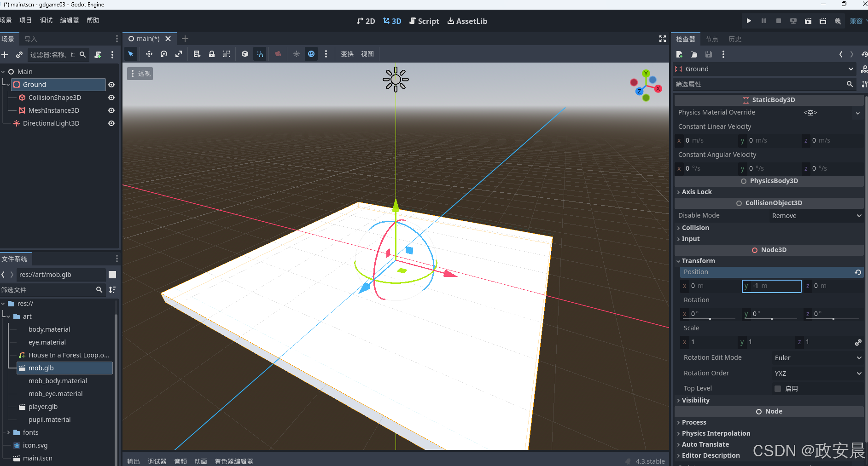Adjust the Rotation z slider field
The height and width of the screenshot is (466, 868).
point(832,314)
